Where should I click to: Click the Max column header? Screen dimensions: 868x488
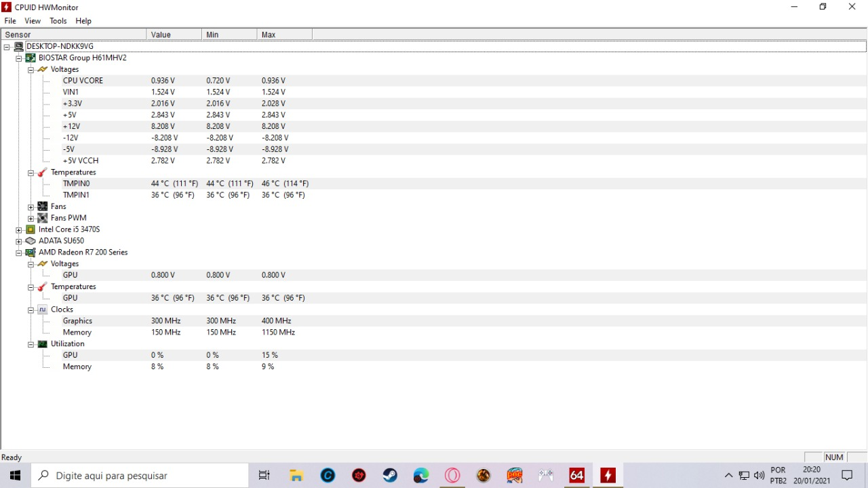[285, 35]
